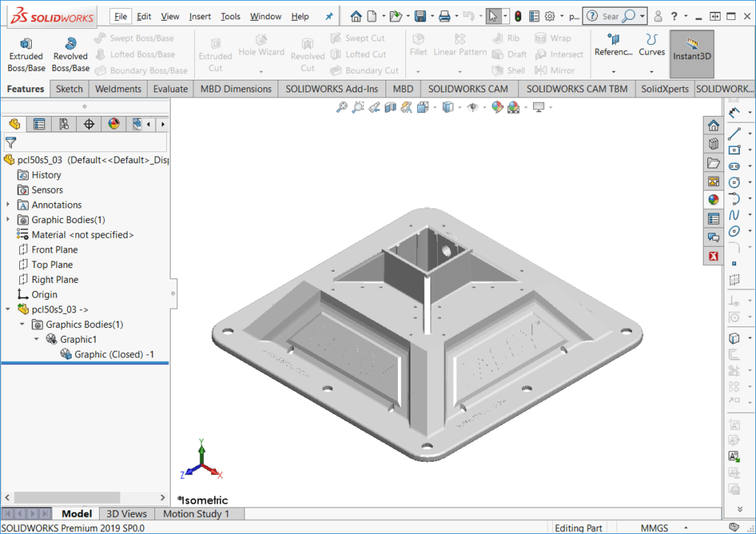Open the Edit menu
The height and width of the screenshot is (534, 756).
144,16
